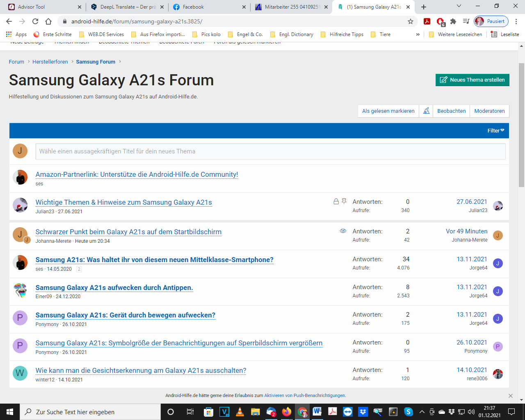Screen dimensions: 525x420
Task: Open the Apps shortcut in bookmarks bar
Action: pyautogui.click(x=16, y=34)
